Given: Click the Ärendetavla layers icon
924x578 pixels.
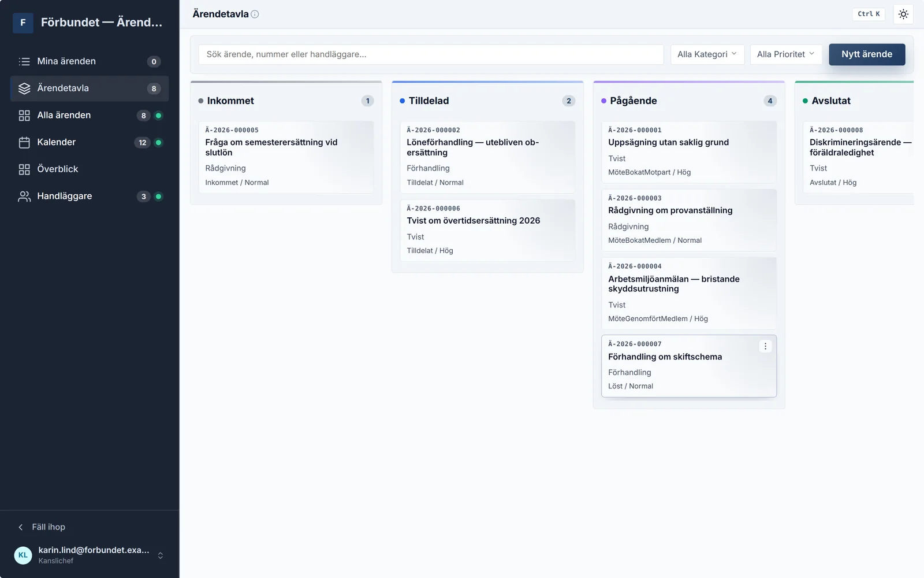Looking at the screenshot, I should click(x=24, y=88).
